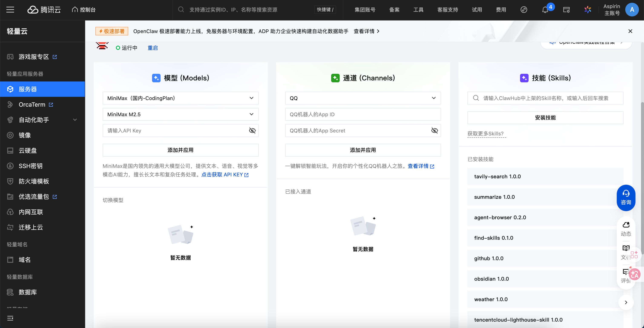Toggle visibility of the MiniMax API Key field

(x=252, y=131)
